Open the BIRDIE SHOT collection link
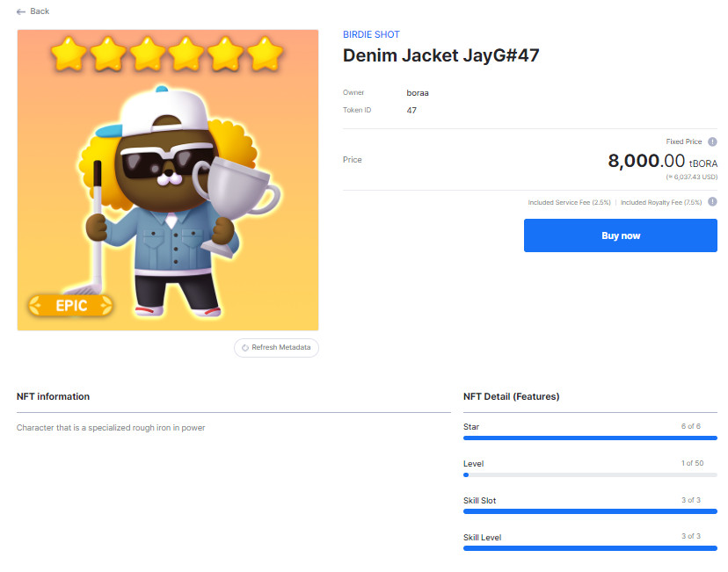Screen dimensions: 728x572 pyautogui.click(x=371, y=35)
